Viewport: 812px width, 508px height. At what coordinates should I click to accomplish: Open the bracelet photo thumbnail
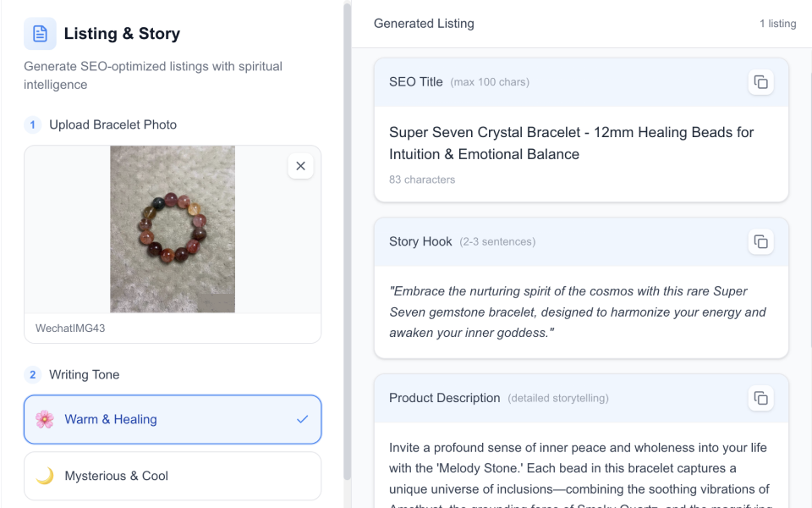pyautogui.click(x=173, y=229)
